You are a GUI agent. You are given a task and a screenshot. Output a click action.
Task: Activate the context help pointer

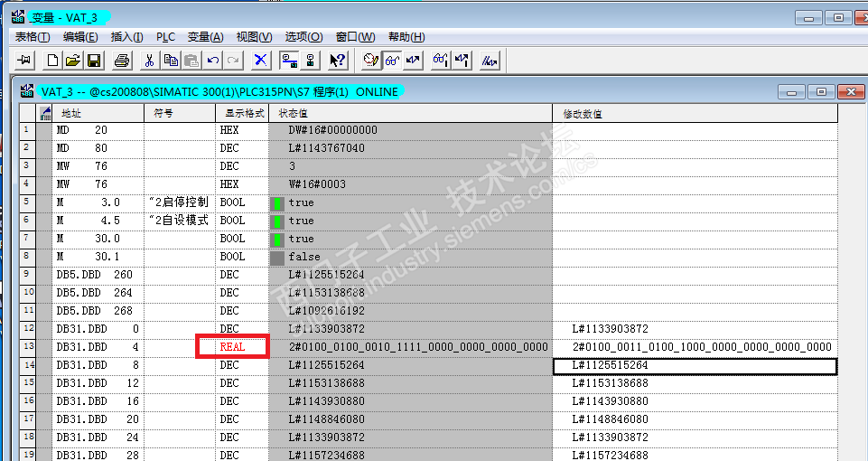point(337,60)
